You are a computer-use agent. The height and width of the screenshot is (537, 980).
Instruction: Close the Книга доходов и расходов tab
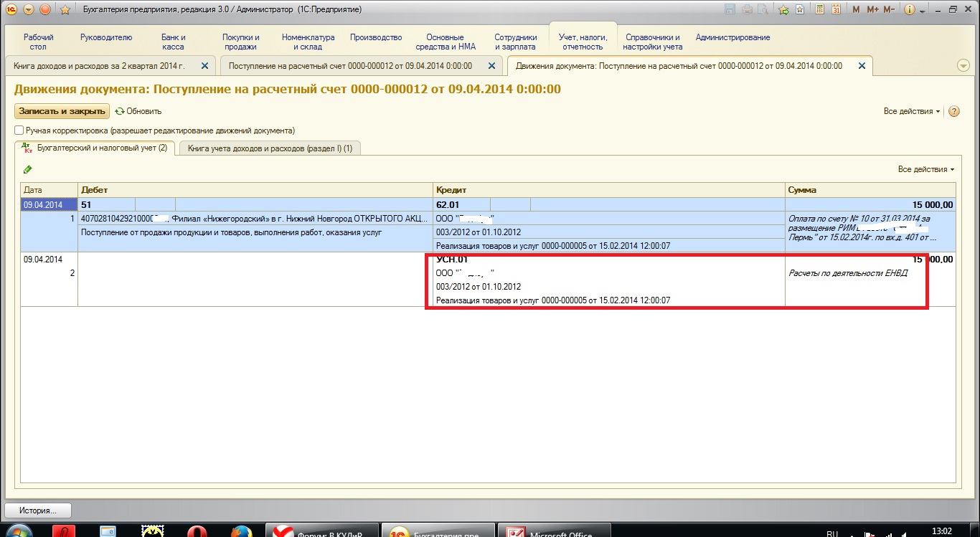pos(204,66)
